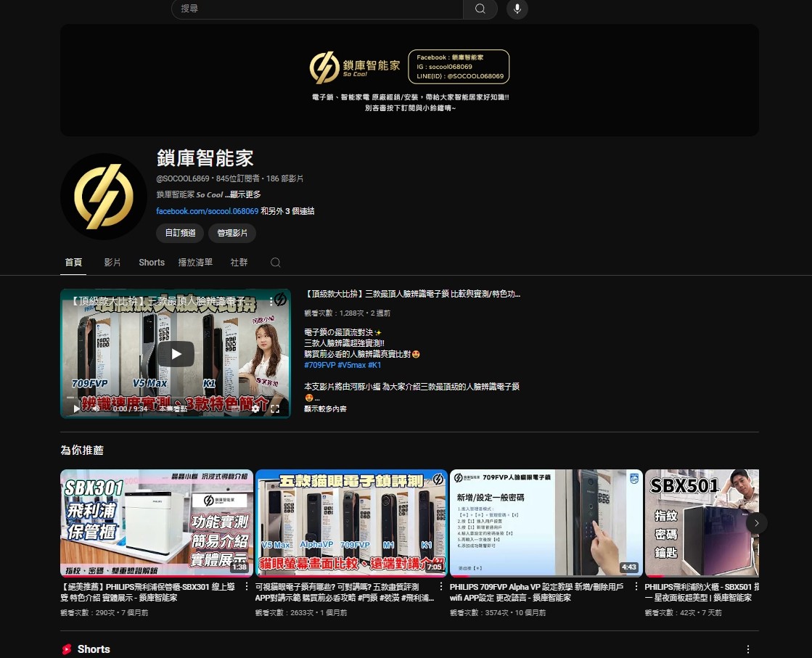Search within the channel using the tab magnifier
The image size is (812, 658).
click(276, 263)
